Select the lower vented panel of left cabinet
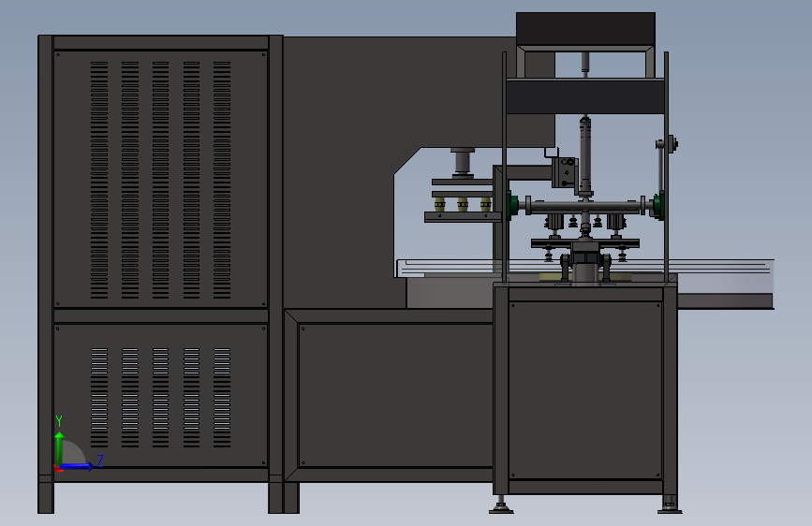This screenshot has width=812, height=526. (x=160, y=396)
